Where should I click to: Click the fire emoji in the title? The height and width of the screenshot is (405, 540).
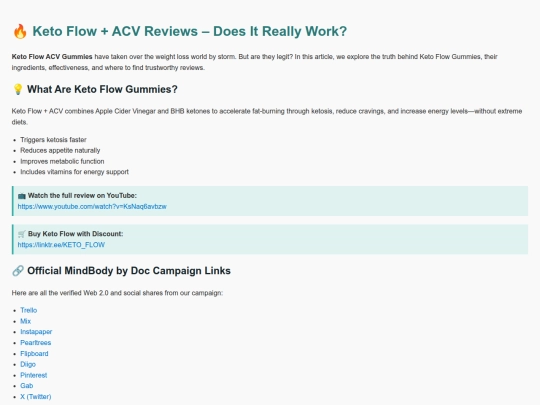[x=20, y=31]
